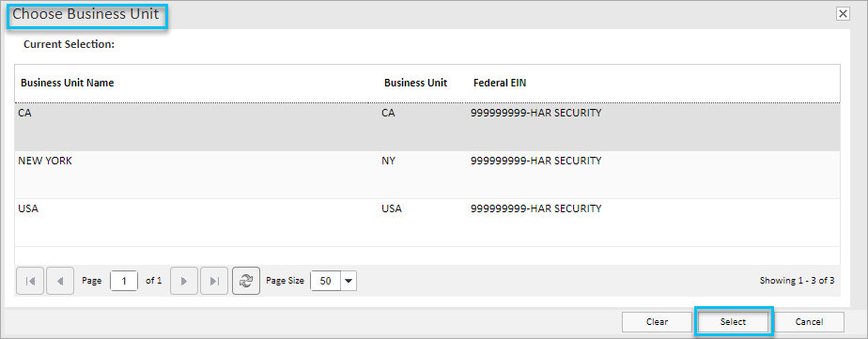Sort by Business Unit Name column header
This screenshot has height=339, width=868.
pyautogui.click(x=68, y=83)
